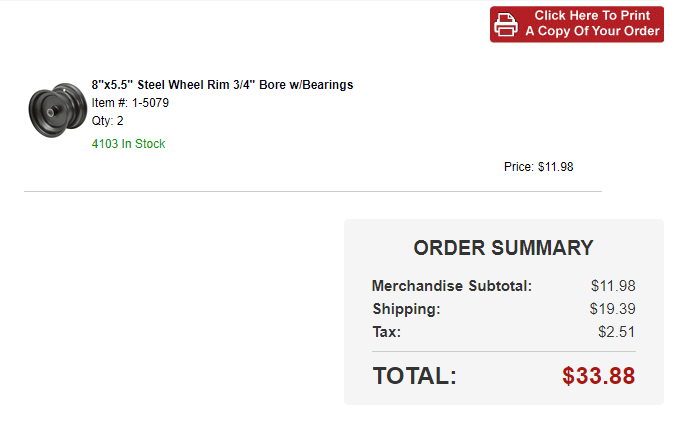The width and height of the screenshot is (674, 423).
Task: Click the $2.51 tax amount
Action: pyautogui.click(x=616, y=332)
